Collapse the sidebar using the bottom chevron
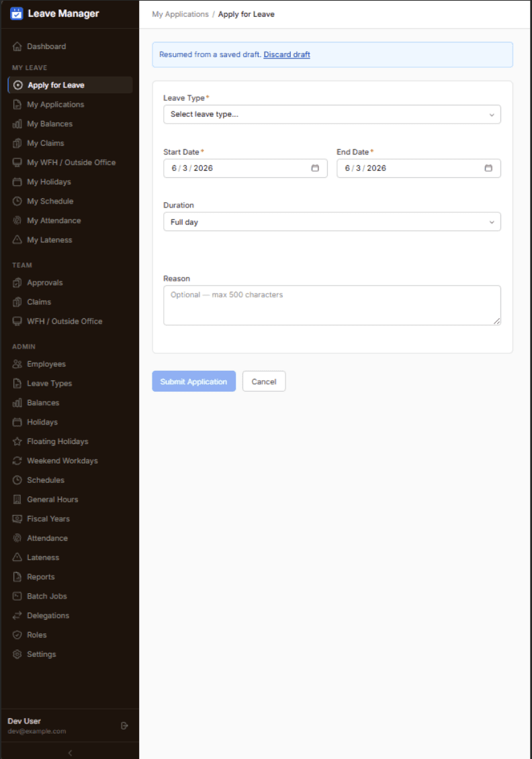 70,753
